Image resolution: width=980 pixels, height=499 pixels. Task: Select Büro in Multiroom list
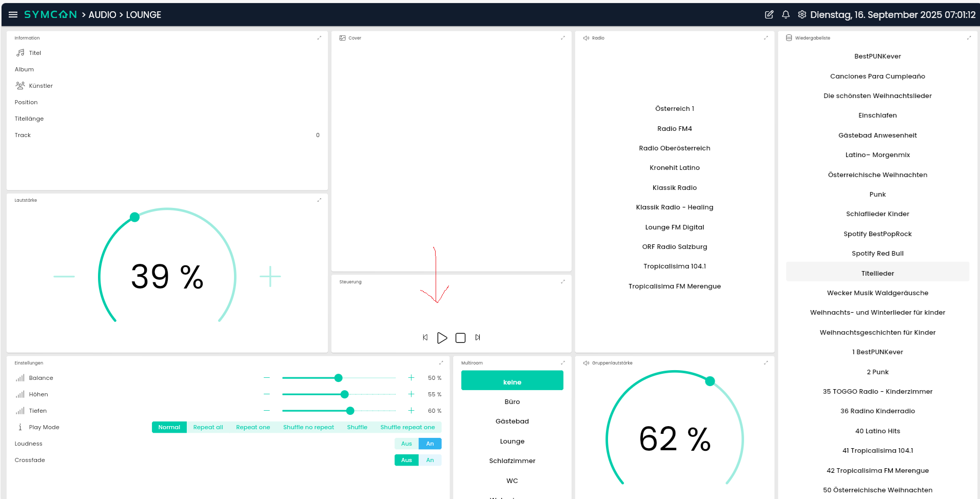click(x=512, y=402)
